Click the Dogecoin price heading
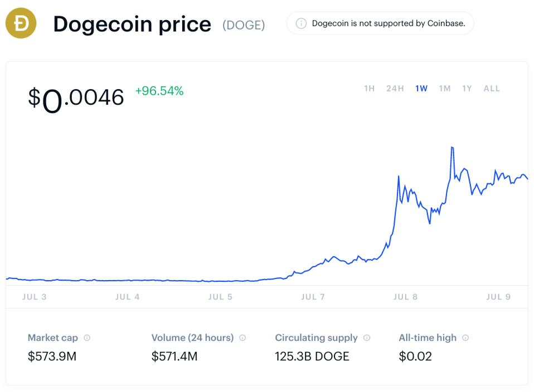534x392 pixels. [x=132, y=24]
